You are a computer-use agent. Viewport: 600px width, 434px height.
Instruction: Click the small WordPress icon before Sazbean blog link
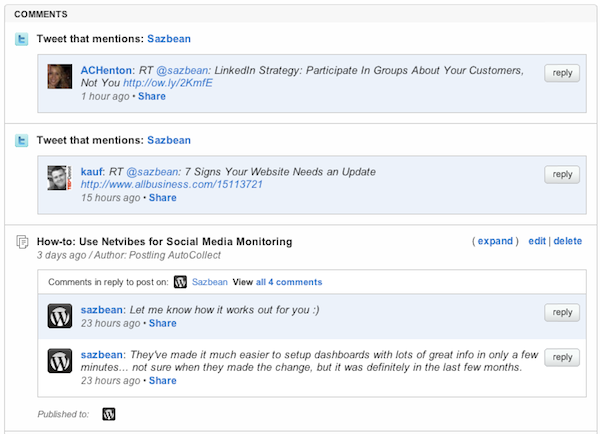(180, 282)
